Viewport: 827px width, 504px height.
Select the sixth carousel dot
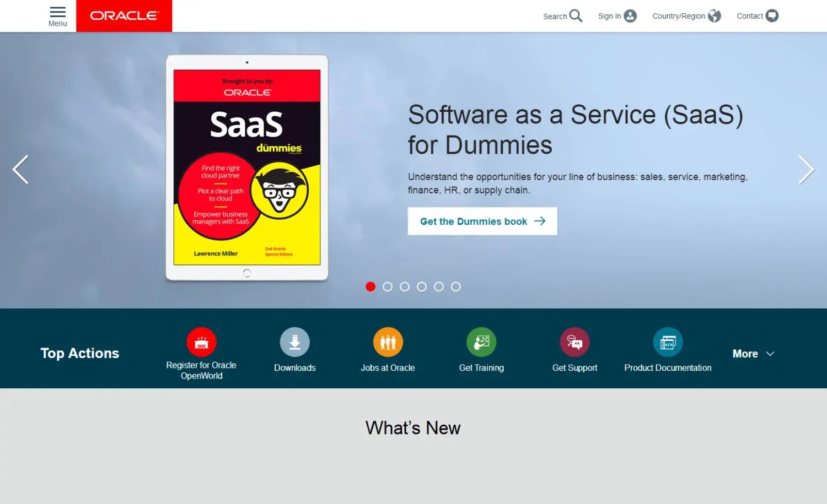[456, 286]
